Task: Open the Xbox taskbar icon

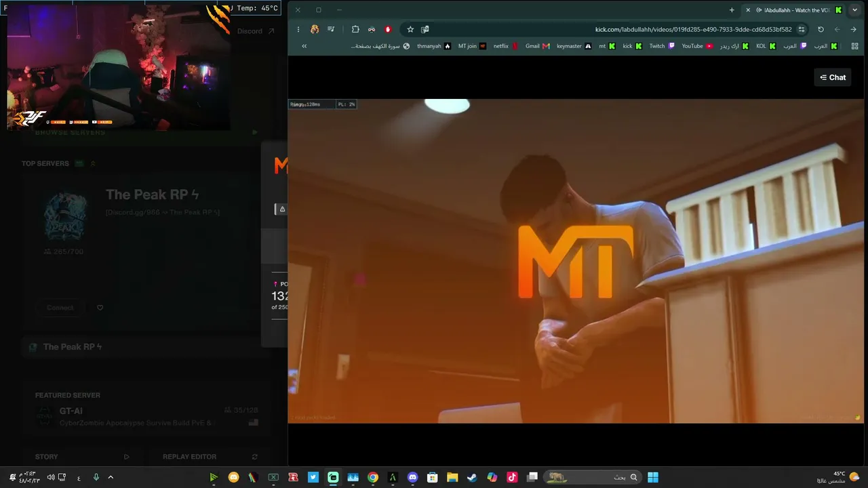Action: tap(273, 477)
